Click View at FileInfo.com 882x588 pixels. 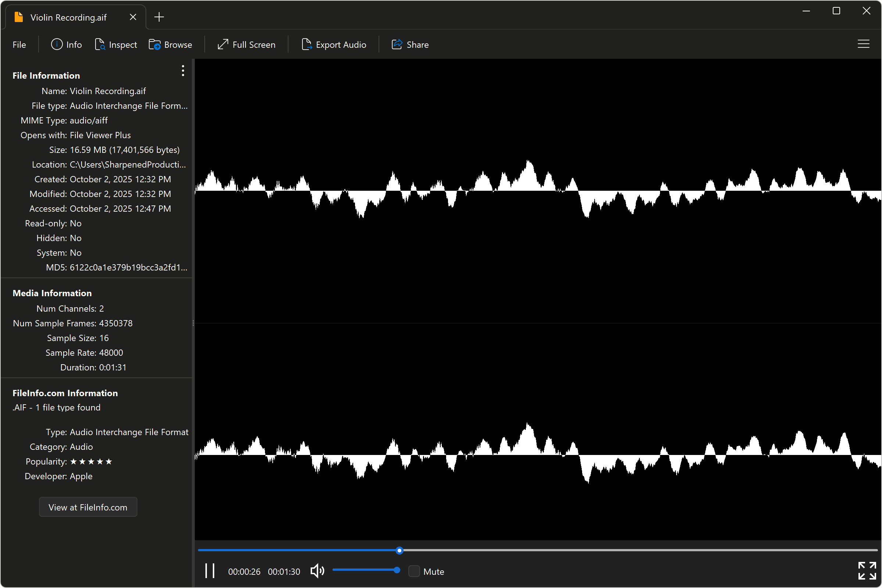click(88, 507)
